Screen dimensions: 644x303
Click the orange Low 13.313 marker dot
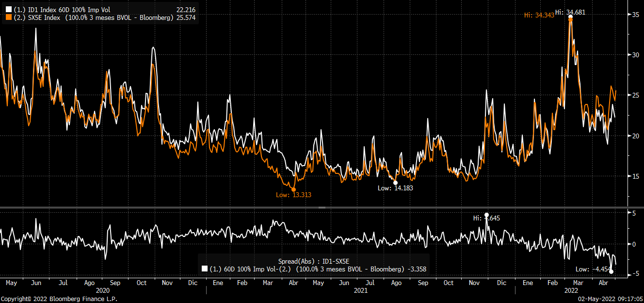(x=293, y=189)
